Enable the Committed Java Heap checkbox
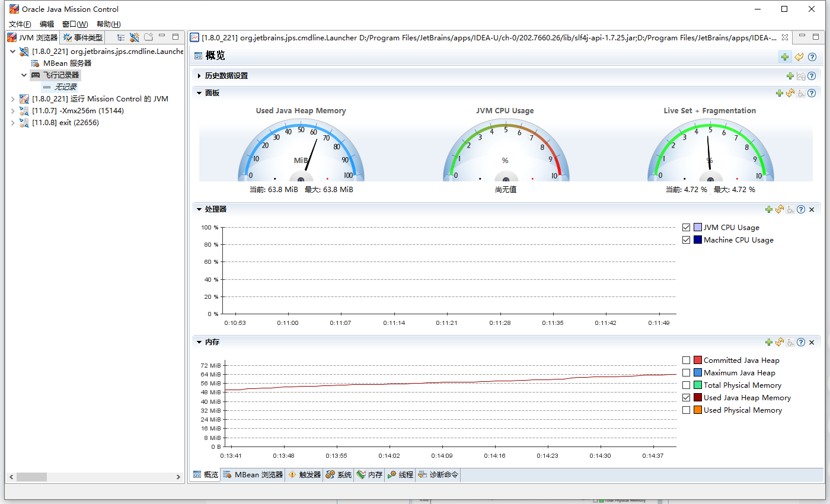 687,361
